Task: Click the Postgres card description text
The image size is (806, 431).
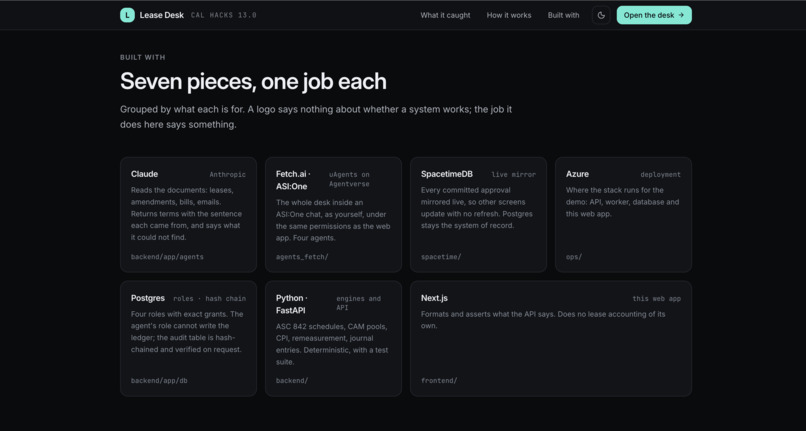Action: click(x=186, y=332)
